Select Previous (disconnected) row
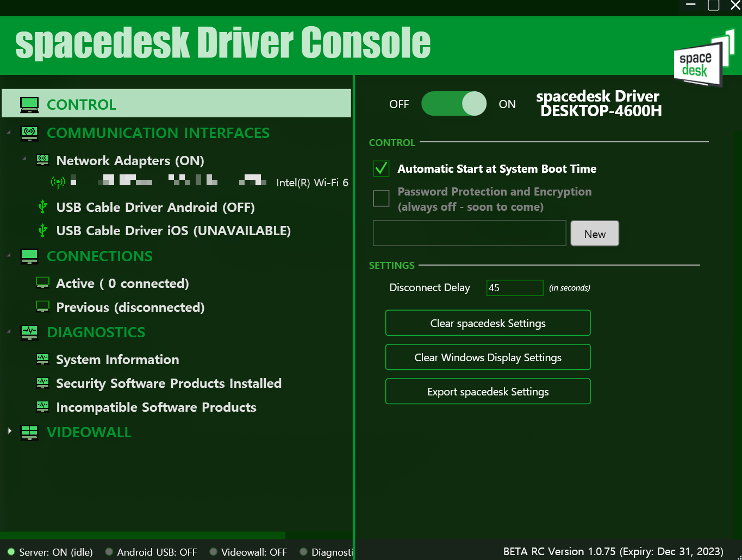This screenshot has height=560, width=742. coord(130,307)
